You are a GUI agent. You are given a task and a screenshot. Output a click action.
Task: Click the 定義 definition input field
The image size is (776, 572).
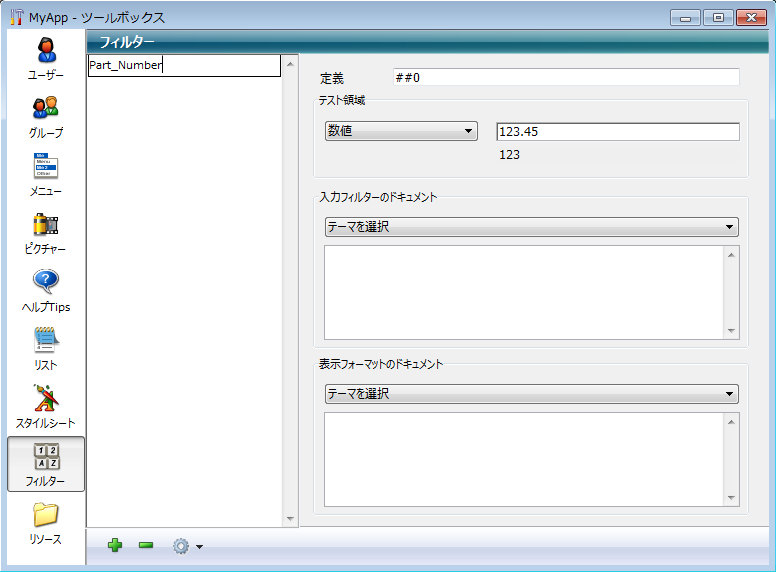click(x=566, y=78)
